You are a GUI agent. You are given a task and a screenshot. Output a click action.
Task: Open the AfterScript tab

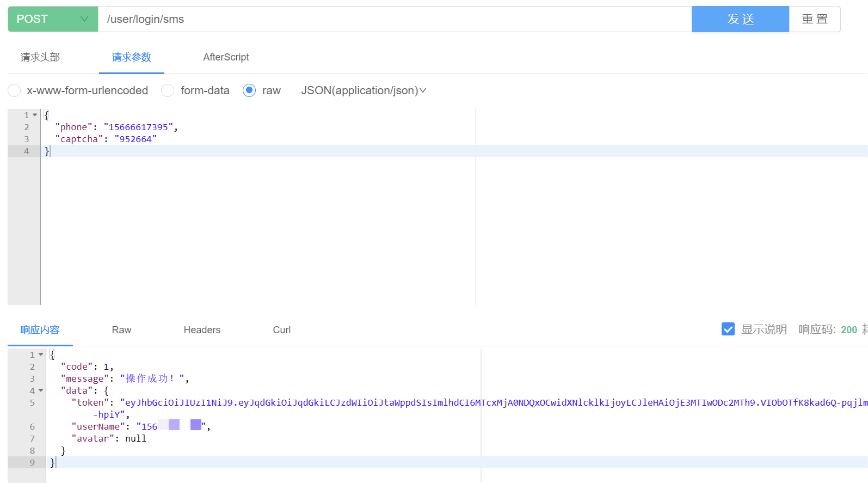tap(226, 57)
